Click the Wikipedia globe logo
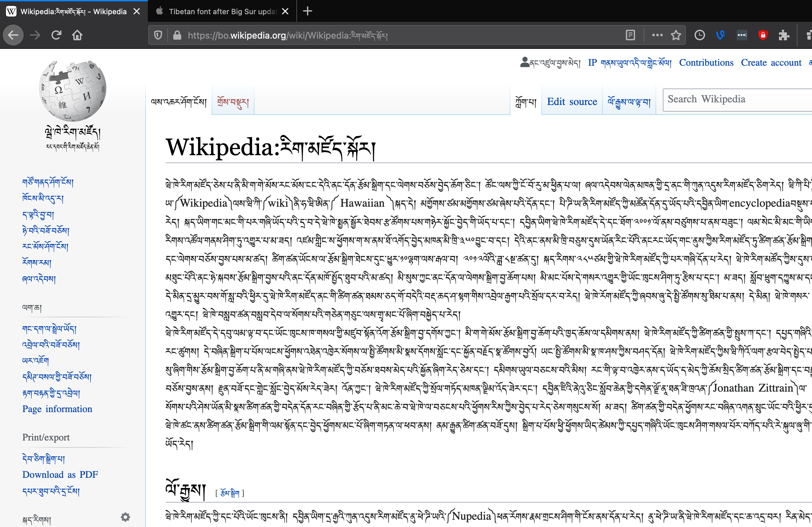The height and width of the screenshot is (527, 812). click(x=72, y=90)
